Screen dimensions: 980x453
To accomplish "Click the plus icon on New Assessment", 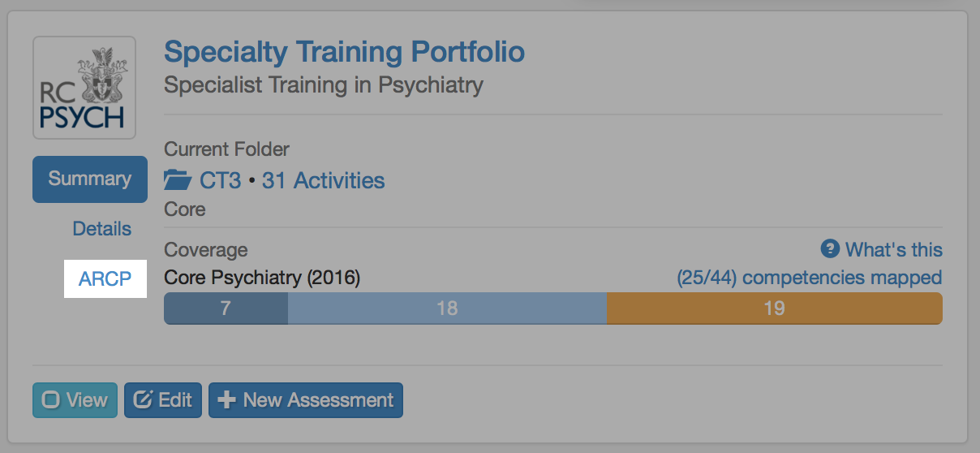I will coord(228,400).
